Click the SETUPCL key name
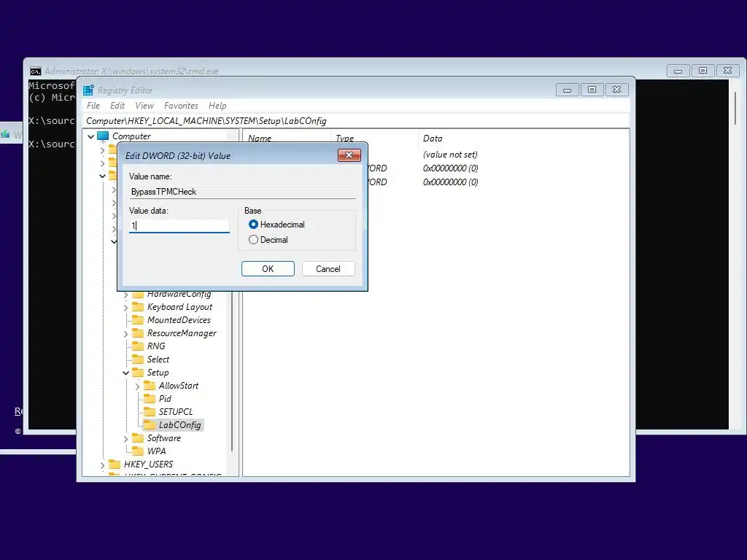 pos(176,411)
